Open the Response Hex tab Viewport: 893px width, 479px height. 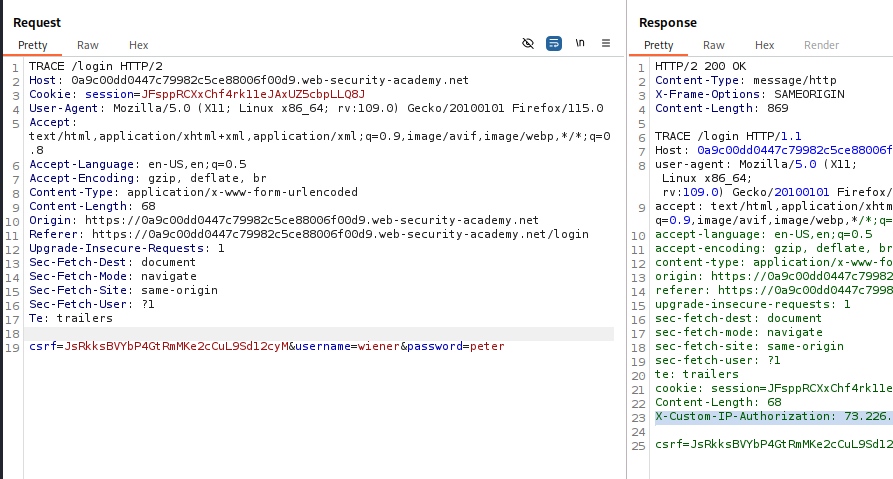[x=764, y=45]
